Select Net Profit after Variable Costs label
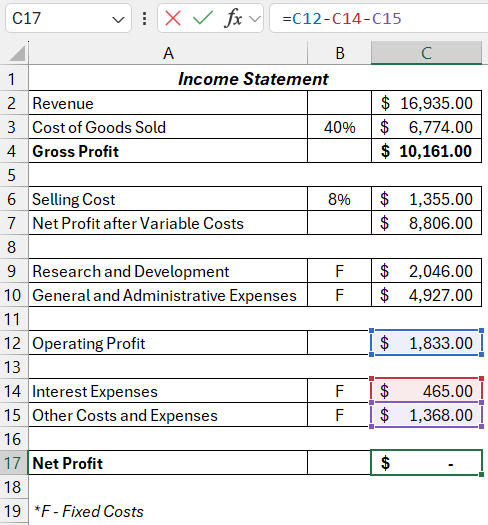488x525 pixels. [168, 223]
